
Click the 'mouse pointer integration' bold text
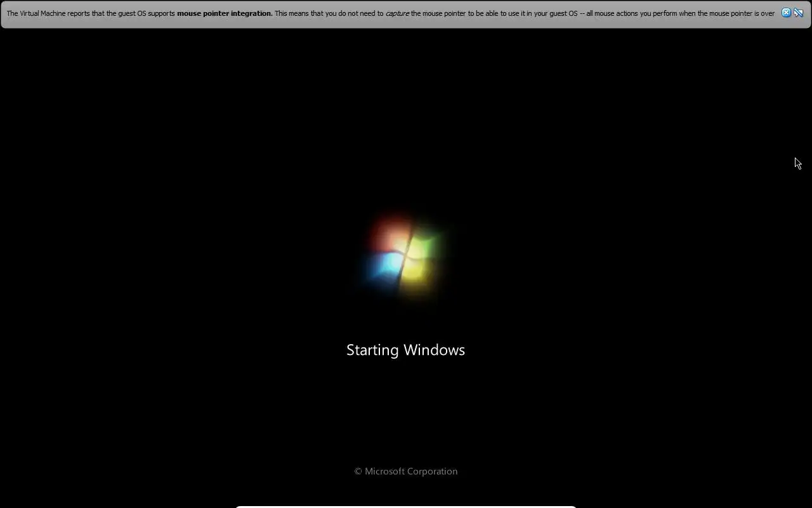click(x=225, y=13)
